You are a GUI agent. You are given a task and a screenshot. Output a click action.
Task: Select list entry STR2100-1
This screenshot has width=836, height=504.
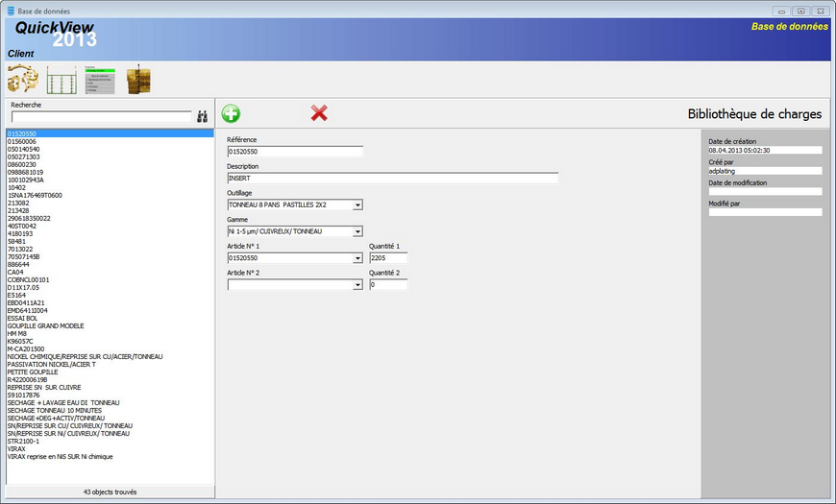(110, 442)
